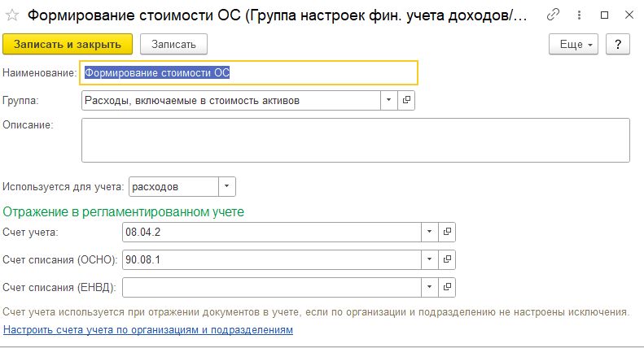The width and height of the screenshot is (644, 348).
Task: Click the empty Счет списания (ЕНВД) field
Action: [271, 287]
